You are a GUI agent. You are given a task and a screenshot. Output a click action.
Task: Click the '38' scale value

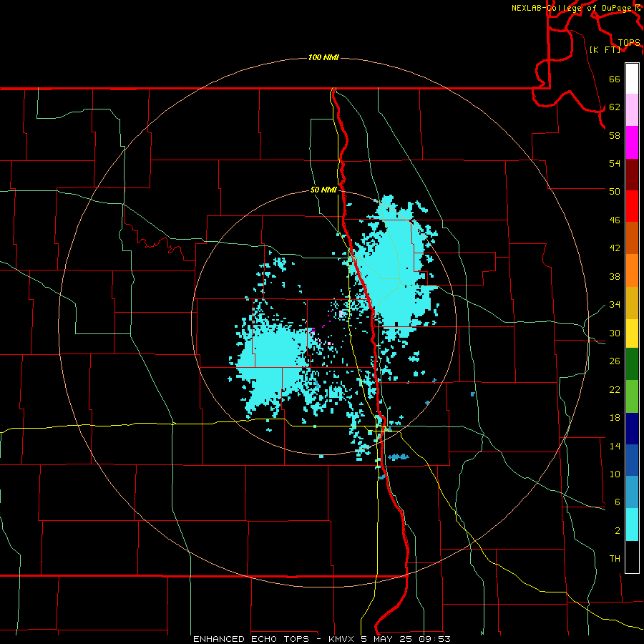click(615, 276)
